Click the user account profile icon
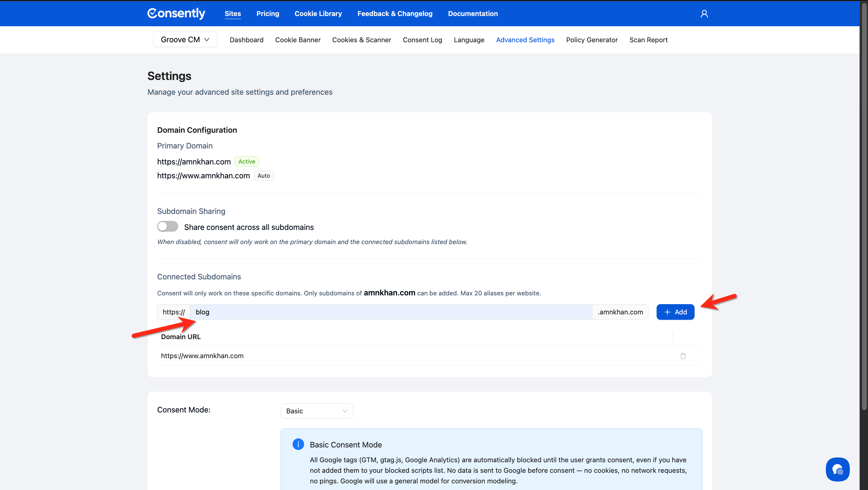This screenshot has width=868, height=490. 704,14
